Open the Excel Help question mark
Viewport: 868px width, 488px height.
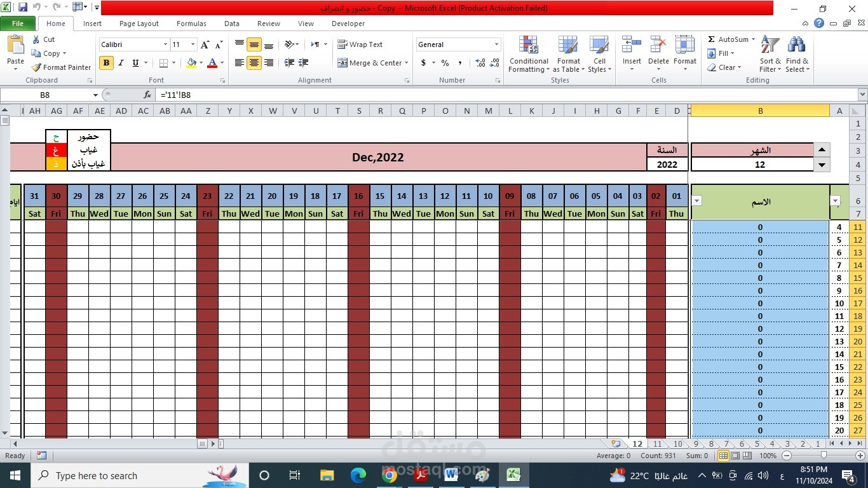point(819,24)
